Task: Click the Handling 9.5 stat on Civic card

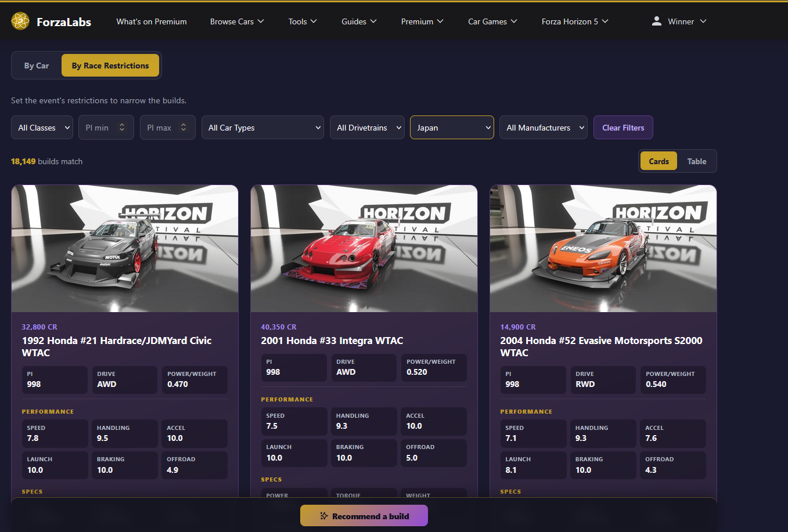Action: tap(125, 433)
